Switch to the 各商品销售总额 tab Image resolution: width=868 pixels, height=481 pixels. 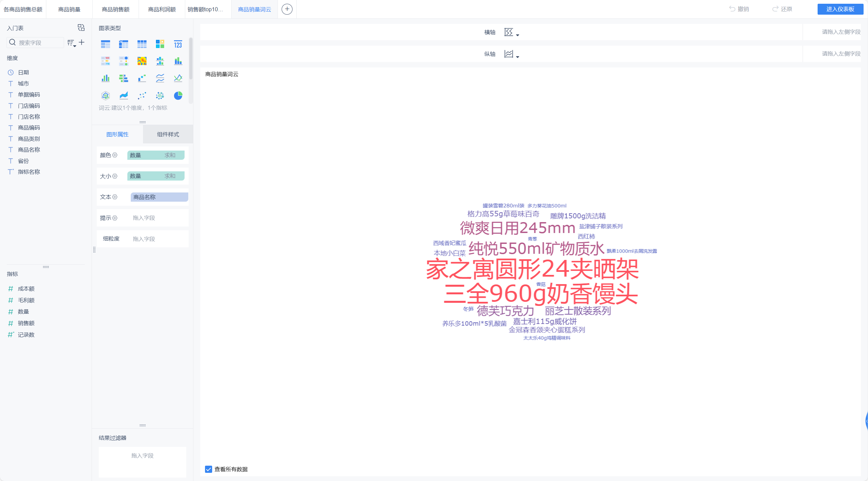23,9
